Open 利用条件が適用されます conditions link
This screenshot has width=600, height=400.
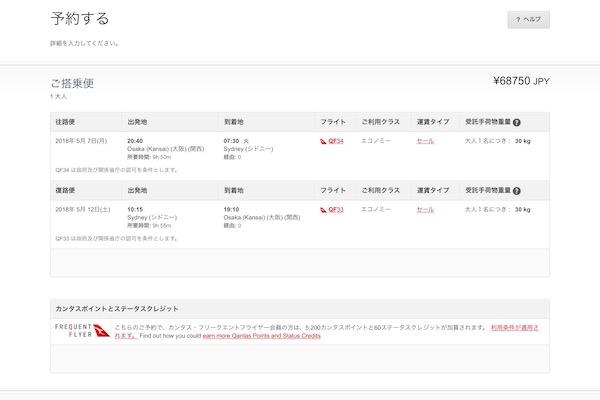(515, 328)
